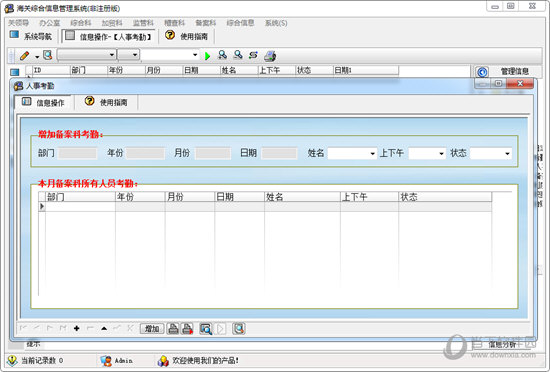Viewport: 550px width, 372px height.
Task: Click the next-record navigator icon
Action: [x=49, y=328]
